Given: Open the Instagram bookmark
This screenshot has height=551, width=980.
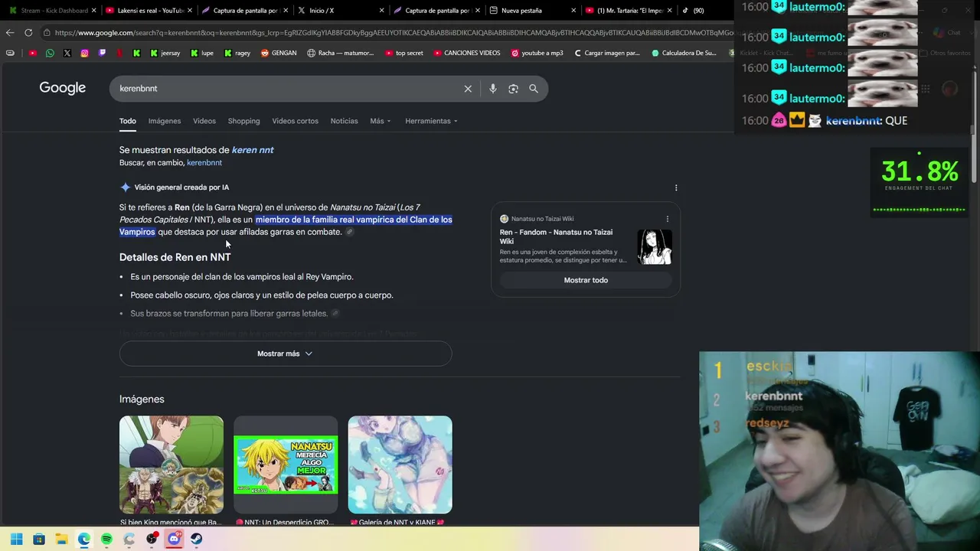Looking at the screenshot, I should 84,53.
